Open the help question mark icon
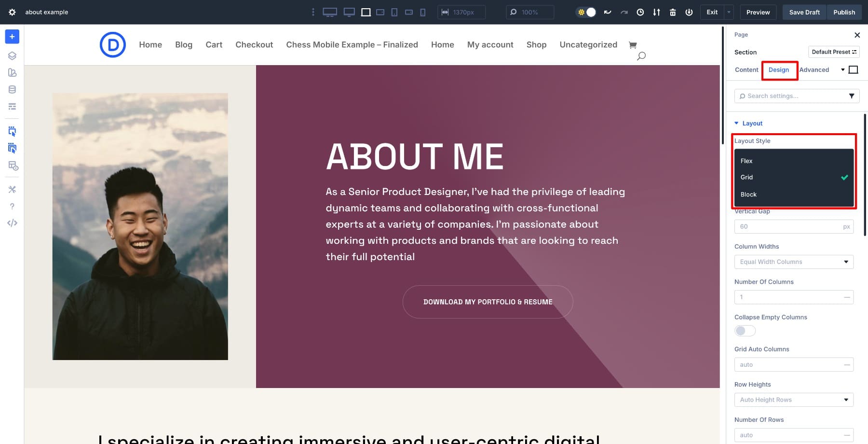 tap(12, 206)
